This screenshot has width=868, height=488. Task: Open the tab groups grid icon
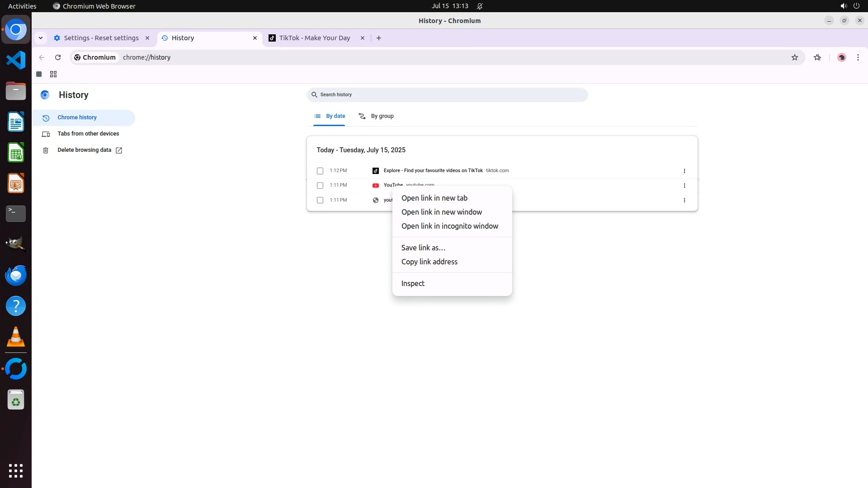tap(53, 74)
